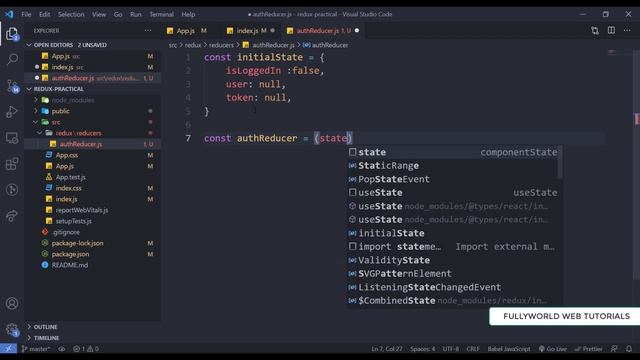The height and width of the screenshot is (360, 640).
Task: Click the feedback icon in status bar
Action: [614, 349]
